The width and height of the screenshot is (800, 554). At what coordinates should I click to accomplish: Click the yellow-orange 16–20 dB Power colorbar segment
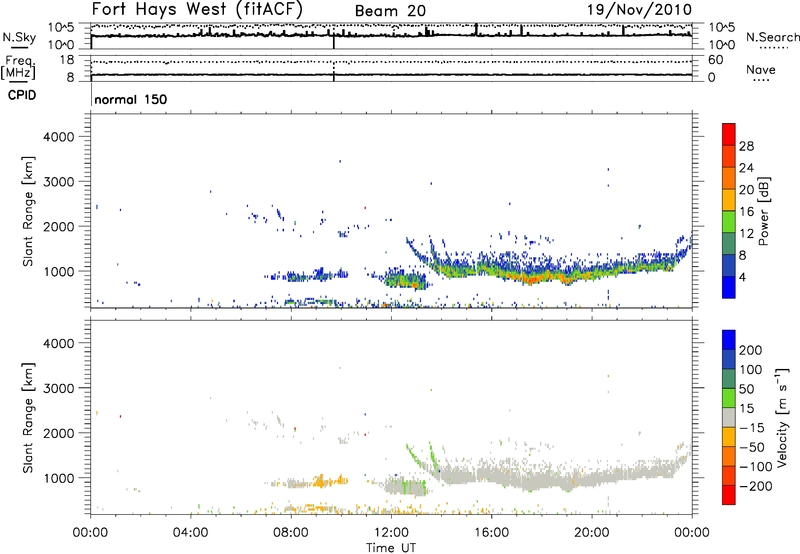[x=729, y=199]
